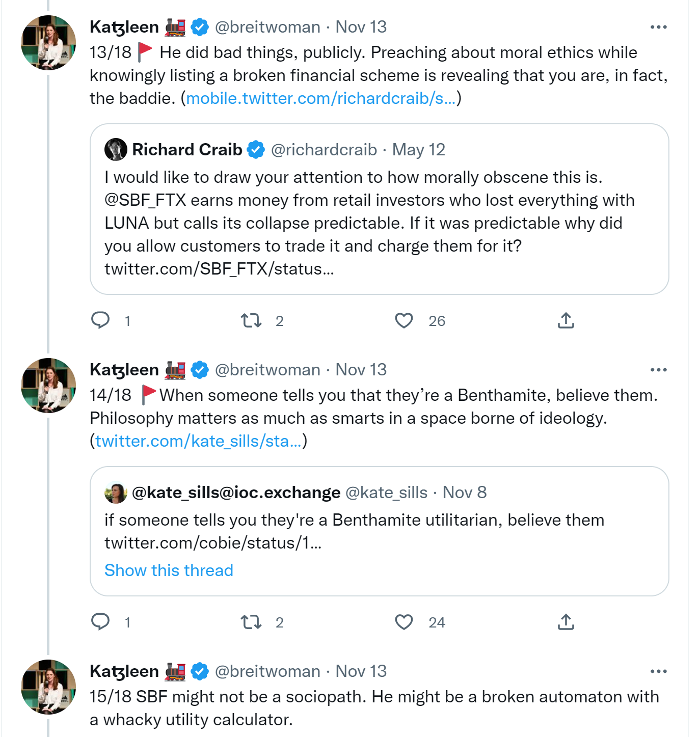Click Richard Craib's small profile picture
700x737 pixels.
(116, 150)
